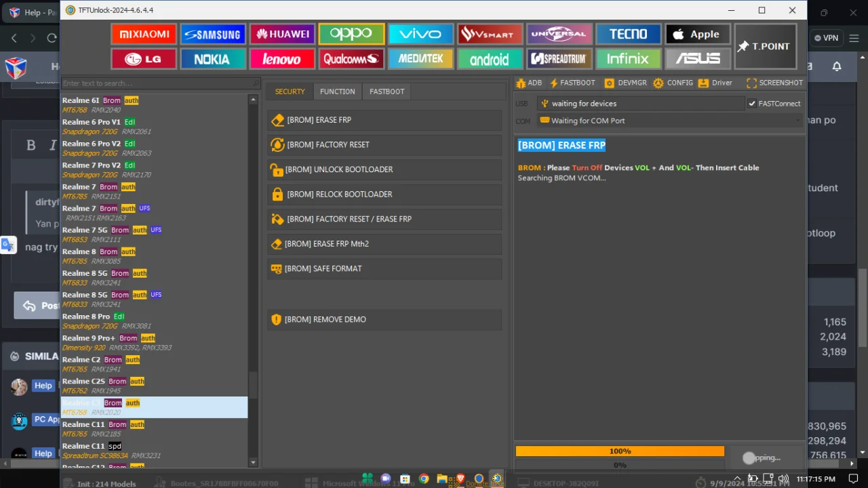Click the FASTBOOT lightning tool
Viewport: 868px width, 488px height.
point(572,83)
